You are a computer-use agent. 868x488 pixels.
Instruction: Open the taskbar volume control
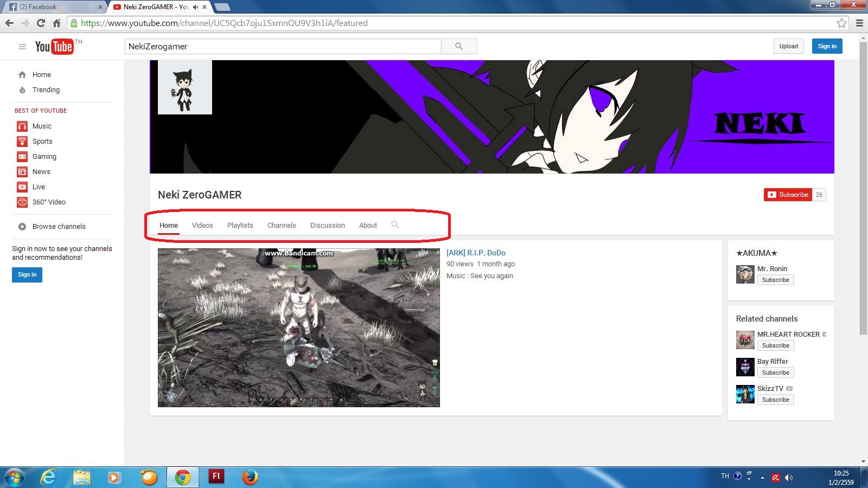[789, 478]
